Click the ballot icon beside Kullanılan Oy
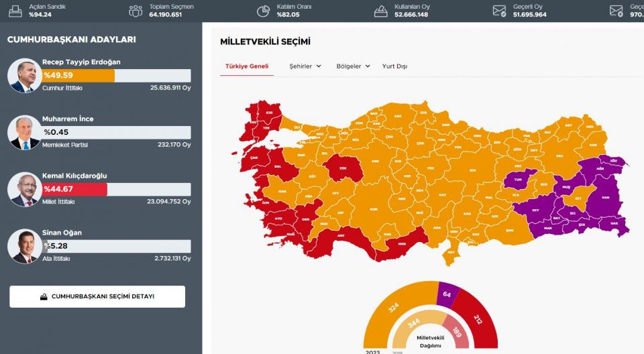644x354 pixels. [381, 10]
